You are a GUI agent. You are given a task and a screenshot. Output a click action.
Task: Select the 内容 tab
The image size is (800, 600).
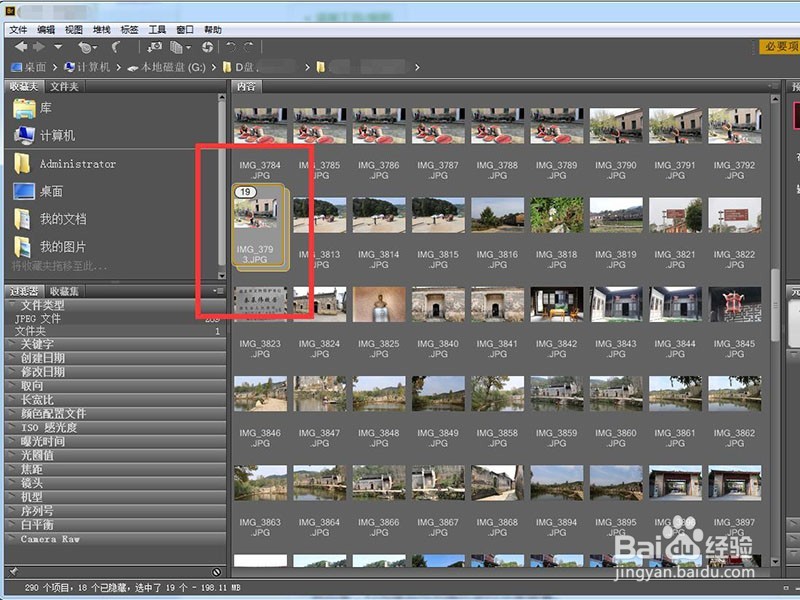point(246,86)
